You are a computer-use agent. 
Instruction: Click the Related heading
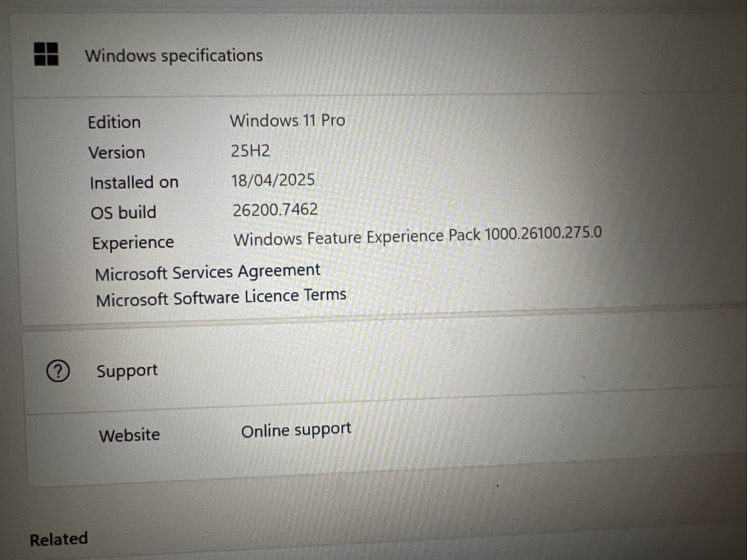[59, 539]
